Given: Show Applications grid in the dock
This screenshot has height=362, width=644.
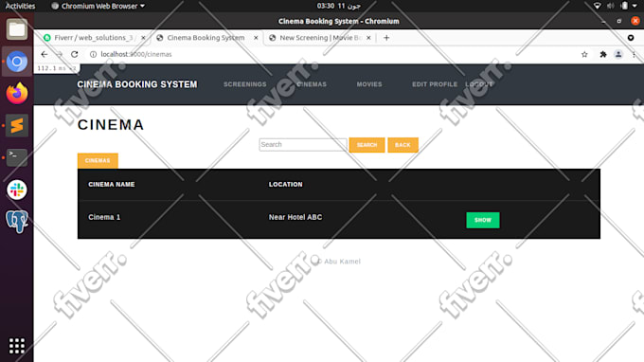Looking at the screenshot, I should point(17,346).
